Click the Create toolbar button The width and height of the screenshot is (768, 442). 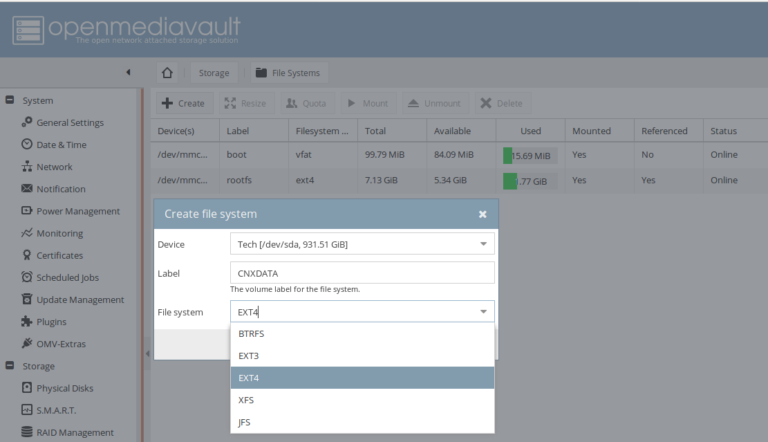185,103
